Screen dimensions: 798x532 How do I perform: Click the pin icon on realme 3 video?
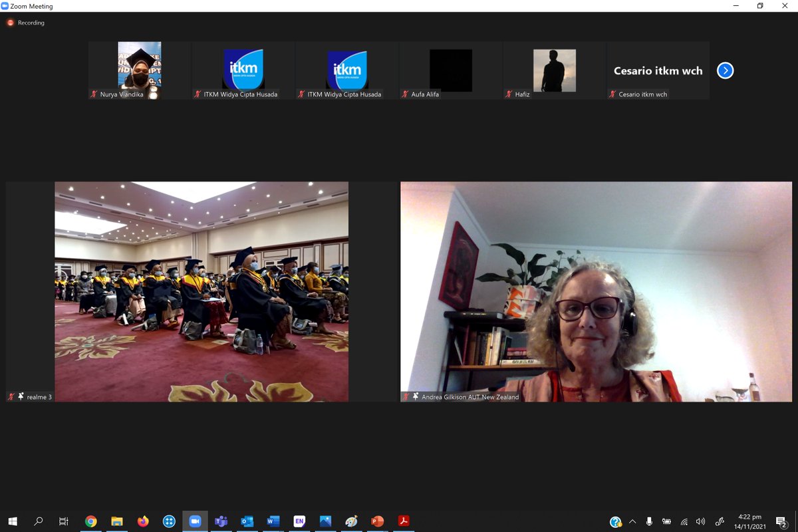21,396
